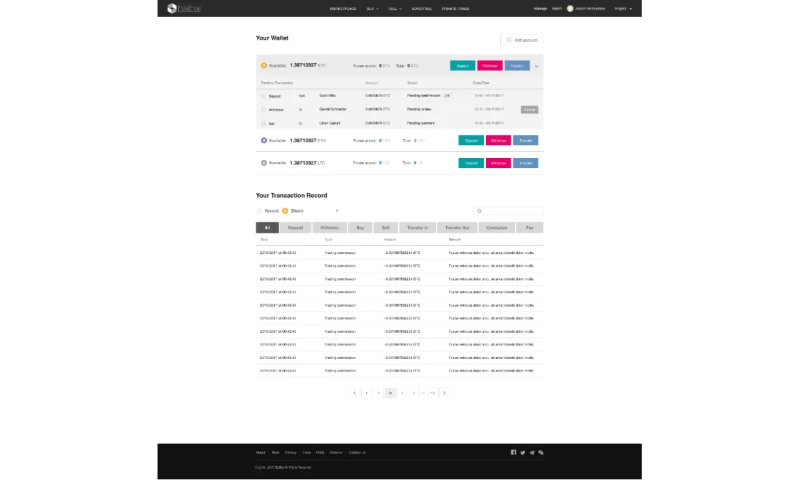Go to the next page with the right arrow

point(444,393)
